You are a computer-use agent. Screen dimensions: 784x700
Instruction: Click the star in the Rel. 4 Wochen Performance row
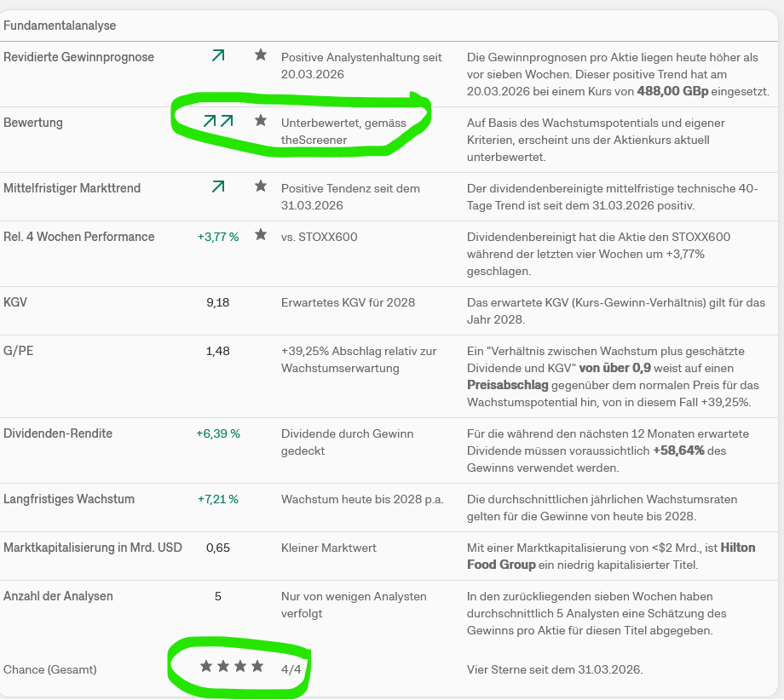pyautogui.click(x=261, y=234)
